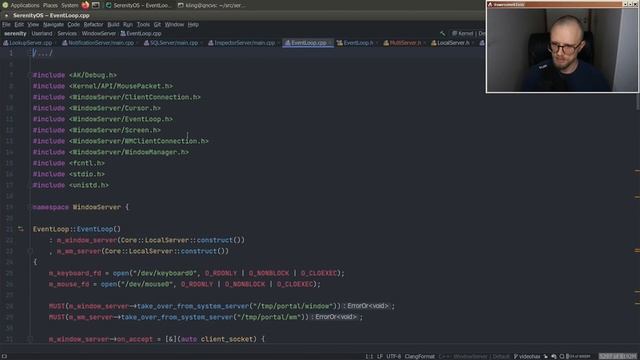Switch to EventLoop.h editor tab
Screen dimensions: 640x360
click(355, 43)
